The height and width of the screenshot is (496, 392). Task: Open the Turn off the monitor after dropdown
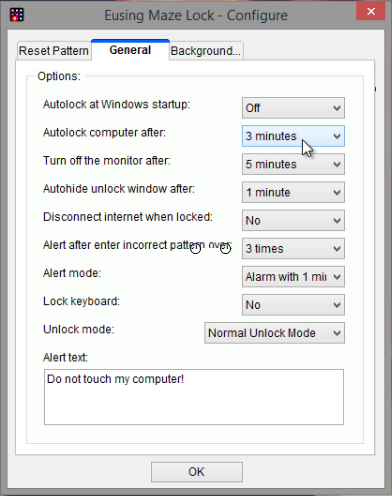293,164
